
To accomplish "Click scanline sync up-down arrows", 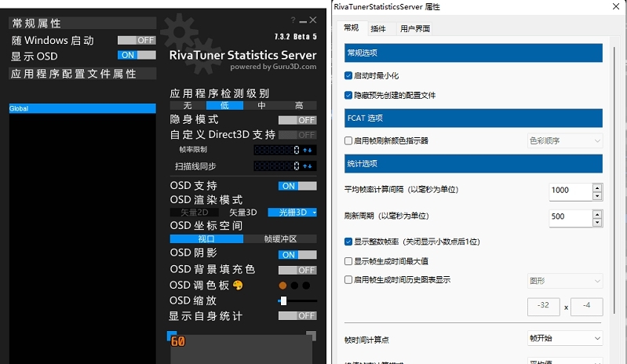I will point(308,166).
